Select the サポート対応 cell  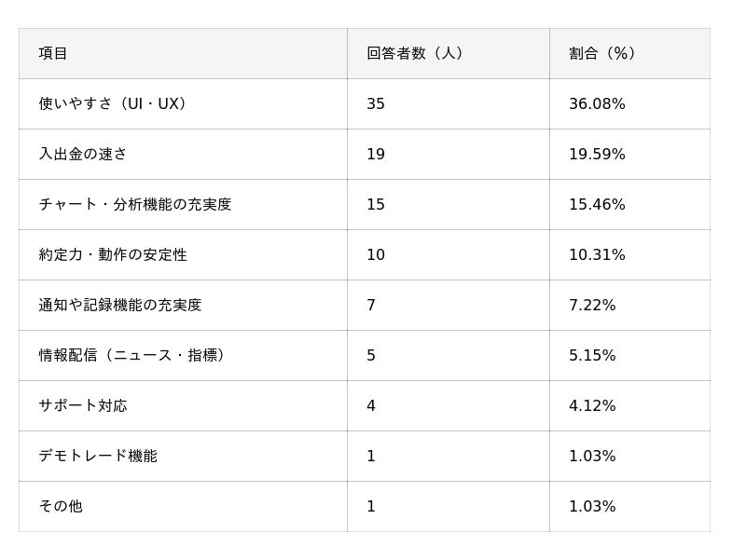point(83,405)
